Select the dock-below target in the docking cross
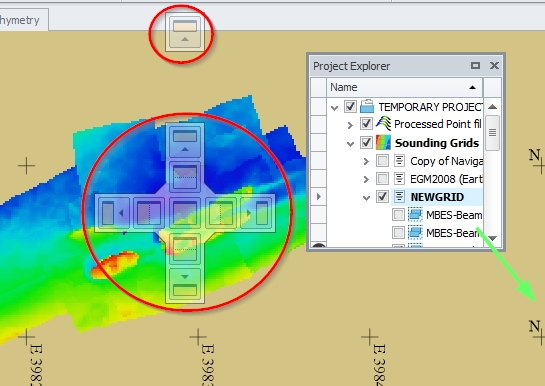The width and height of the screenshot is (545, 386). [185, 249]
